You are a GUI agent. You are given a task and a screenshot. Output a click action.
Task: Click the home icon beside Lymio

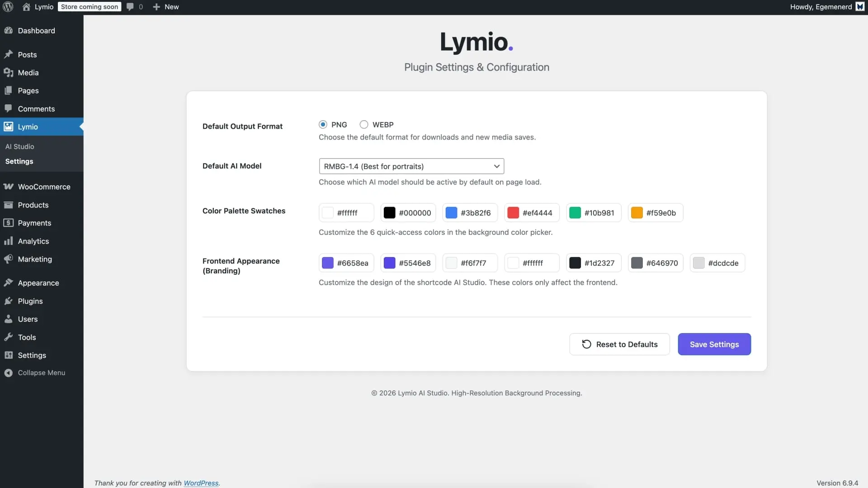(x=26, y=7)
